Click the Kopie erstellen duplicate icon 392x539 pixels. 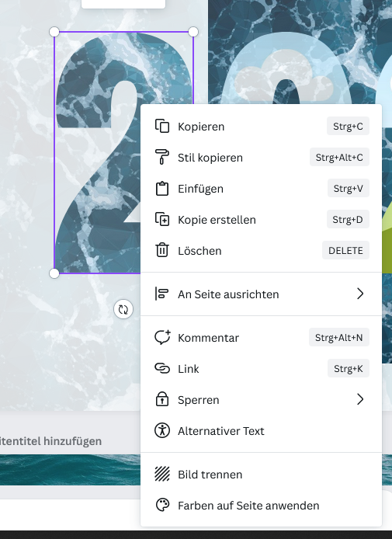162,219
